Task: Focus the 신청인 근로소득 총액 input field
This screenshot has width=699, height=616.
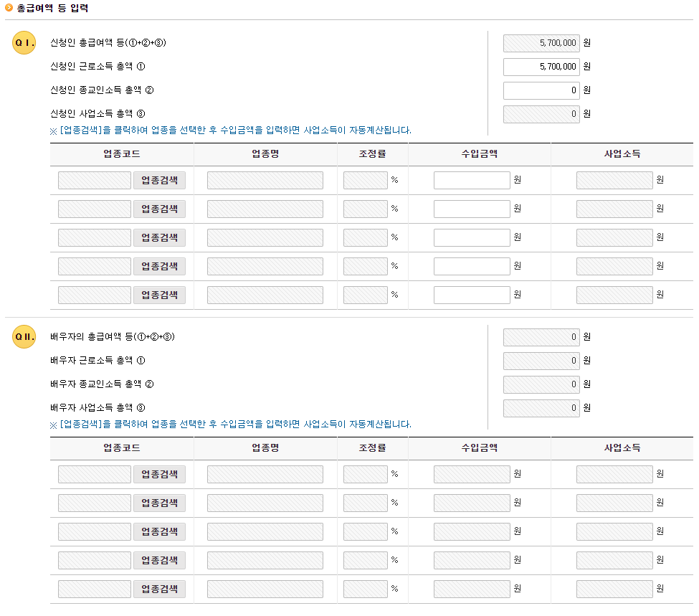Action: tap(542, 67)
